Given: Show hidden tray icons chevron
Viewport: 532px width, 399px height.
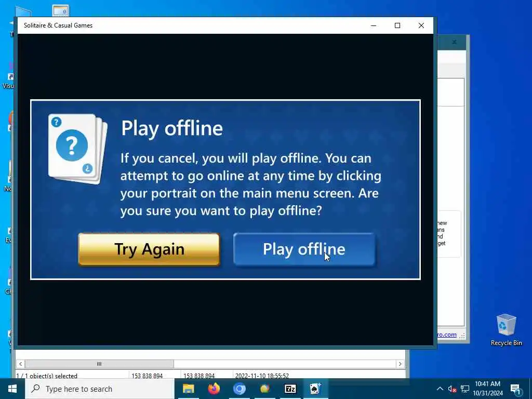Looking at the screenshot, I should (x=440, y=389).
